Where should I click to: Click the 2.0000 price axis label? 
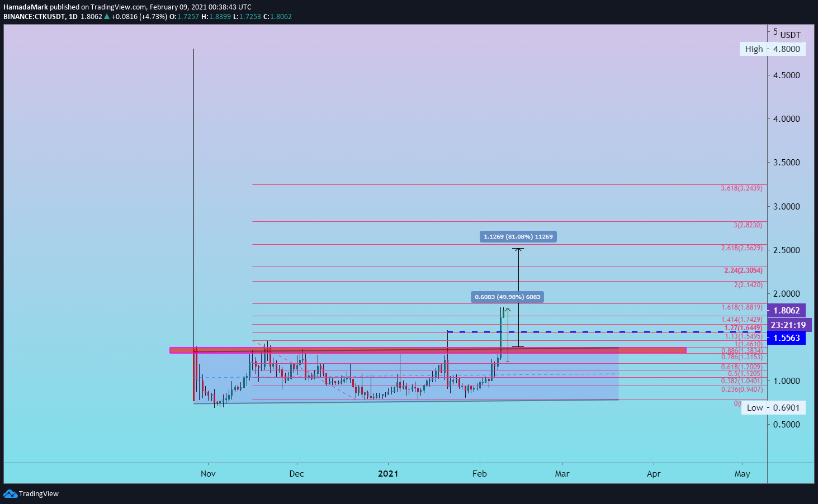tap(787, 294)
